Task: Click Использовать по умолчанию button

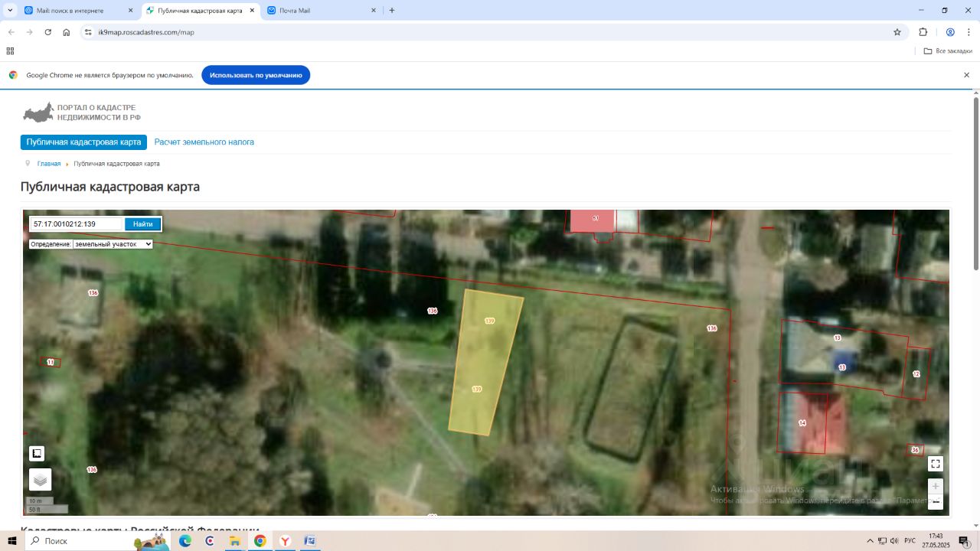Action: 256,75
